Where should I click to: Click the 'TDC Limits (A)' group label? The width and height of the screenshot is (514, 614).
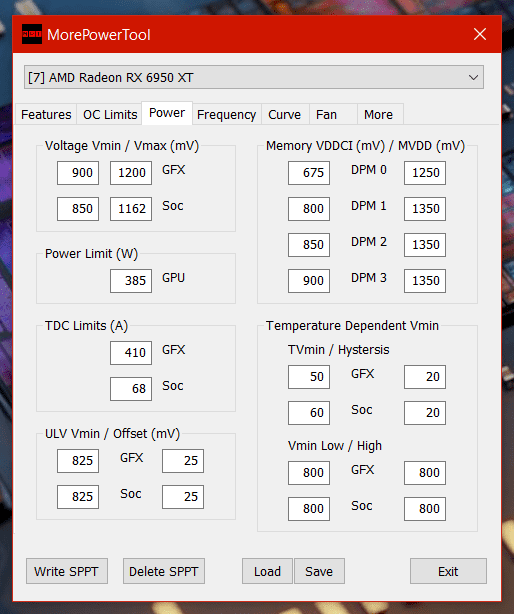[86, 326]
